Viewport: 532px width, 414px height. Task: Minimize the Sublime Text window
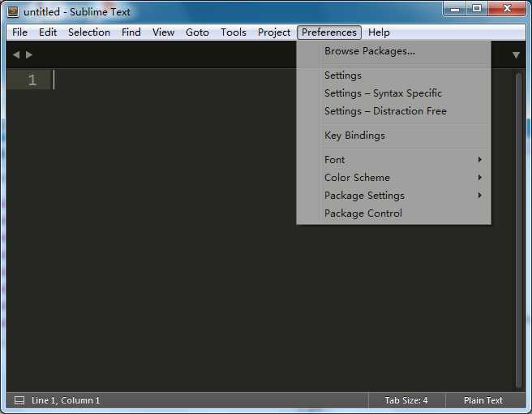(x=455, y=9)
